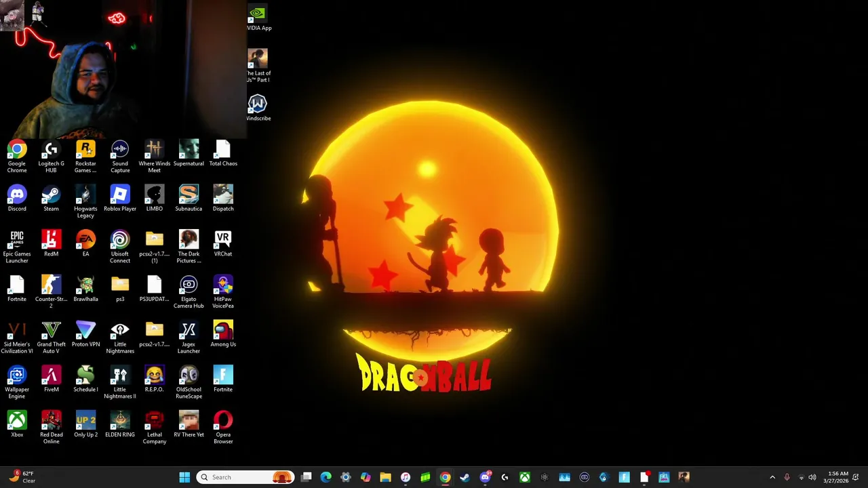Open Opera Browser desktop shortcut
Screen dimensions: 868x488
[x=223, y=428]
